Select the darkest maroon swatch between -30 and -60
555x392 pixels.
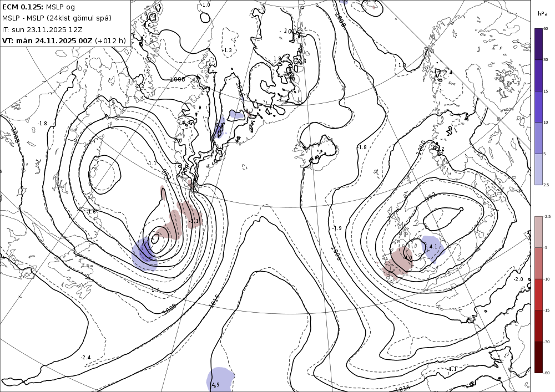coord(538,357)
